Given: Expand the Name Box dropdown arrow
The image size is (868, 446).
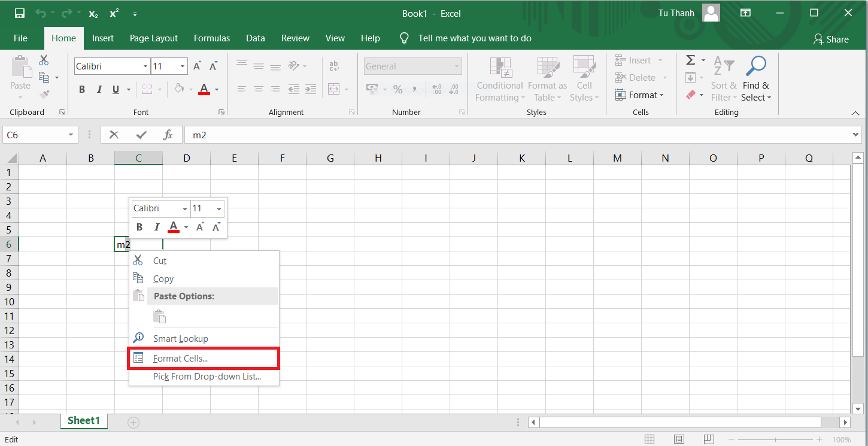Looking at the screenshot, I should click(71, 135).
